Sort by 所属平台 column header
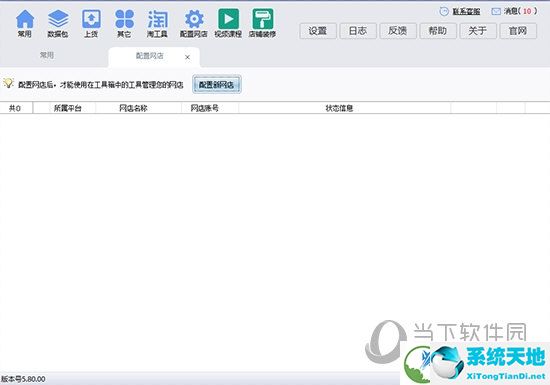The width and height of the screenshot is (550, 385). [67, 108]
